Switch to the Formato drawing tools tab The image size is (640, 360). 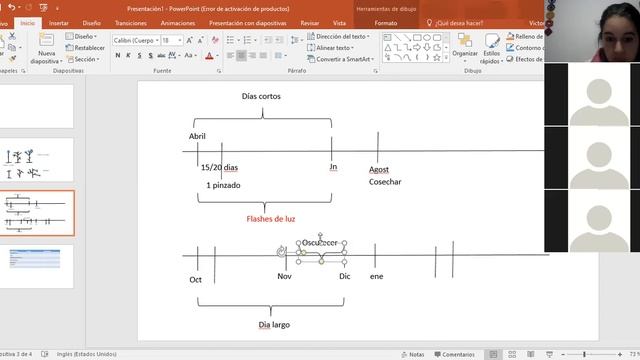tap(386, 23)
